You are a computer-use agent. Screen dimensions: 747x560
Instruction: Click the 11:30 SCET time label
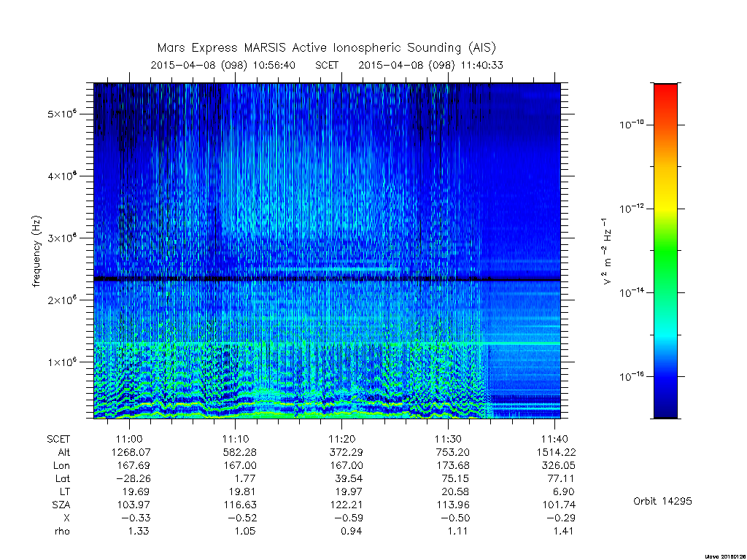point(448,439)
